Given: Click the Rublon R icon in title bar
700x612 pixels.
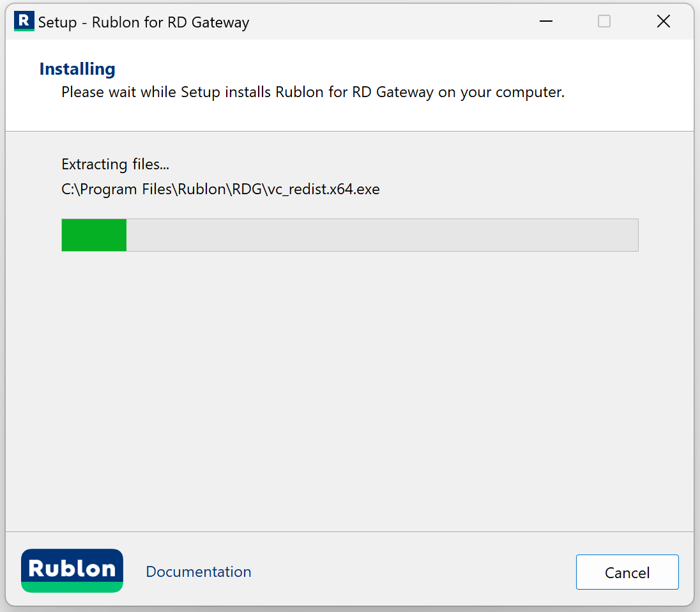Looking at the screenshot, I should (24, 22).
